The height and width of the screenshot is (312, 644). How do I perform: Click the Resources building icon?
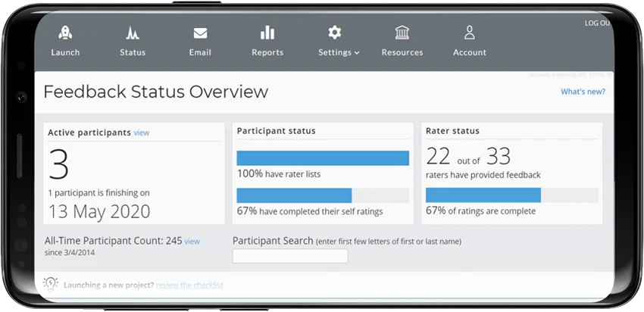click(x=402, y=33)
